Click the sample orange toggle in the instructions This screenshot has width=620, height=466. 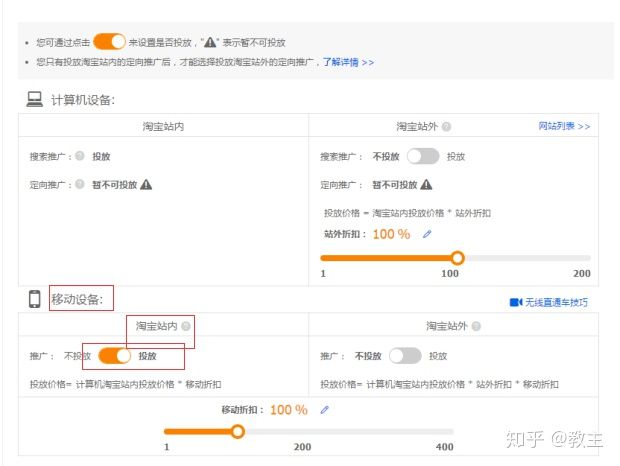[x=109, y=42]
